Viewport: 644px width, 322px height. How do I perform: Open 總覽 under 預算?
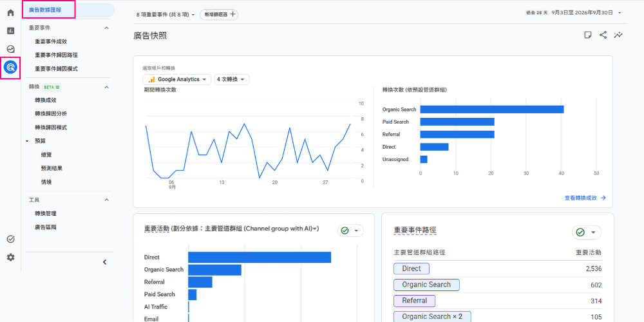[x=46, y=155]
